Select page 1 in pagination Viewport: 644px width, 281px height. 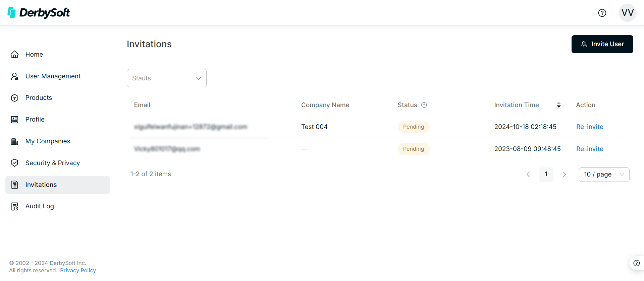coord(546,174)
